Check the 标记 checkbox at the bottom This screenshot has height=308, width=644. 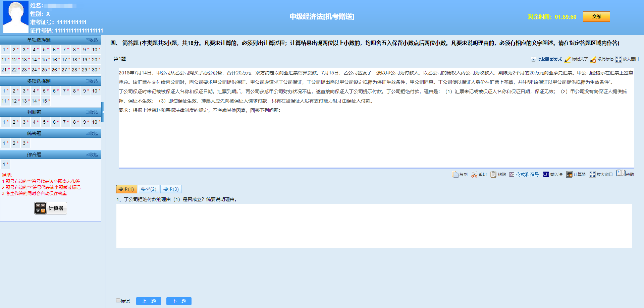click(x=118, y=300)
